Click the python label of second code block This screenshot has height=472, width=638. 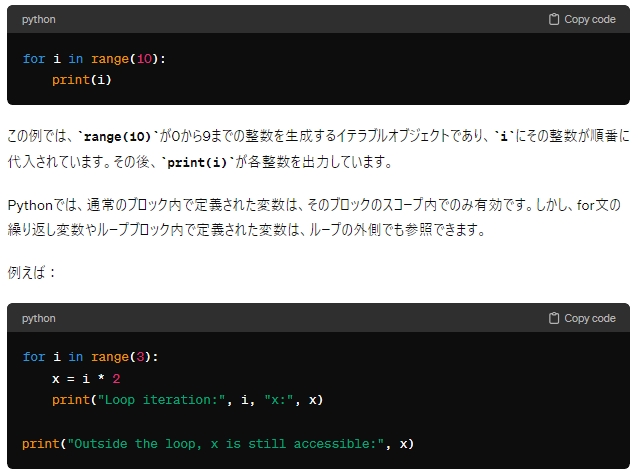pyautogui.click(x=39, y=319)
